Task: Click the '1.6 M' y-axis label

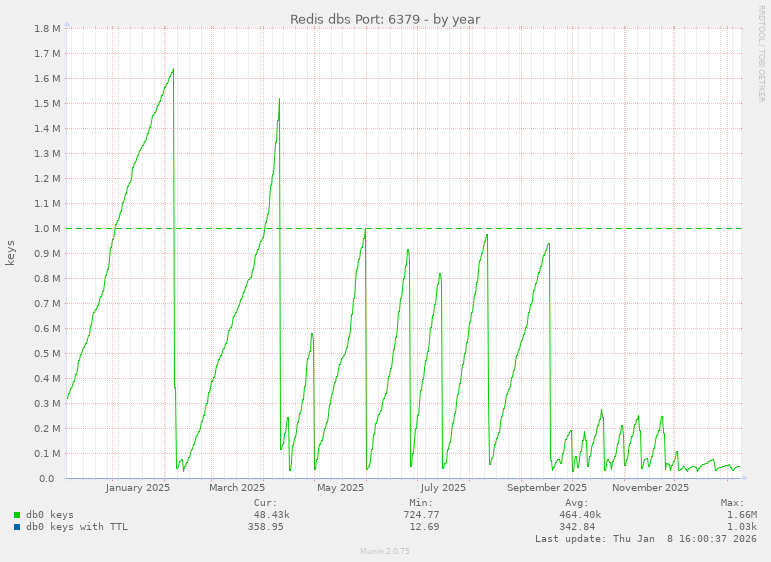Action: 47,79
